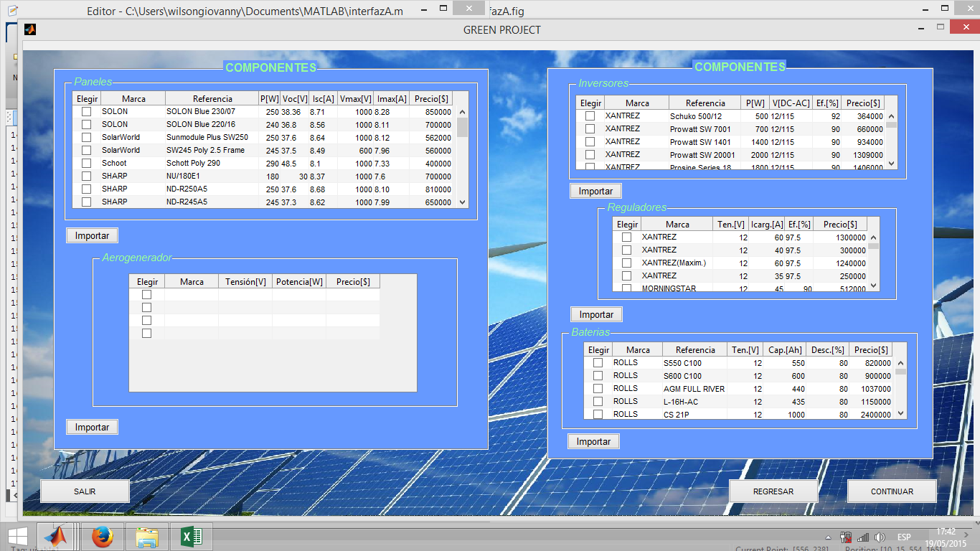Click the volume speaker tray icon

coord(880,537)
